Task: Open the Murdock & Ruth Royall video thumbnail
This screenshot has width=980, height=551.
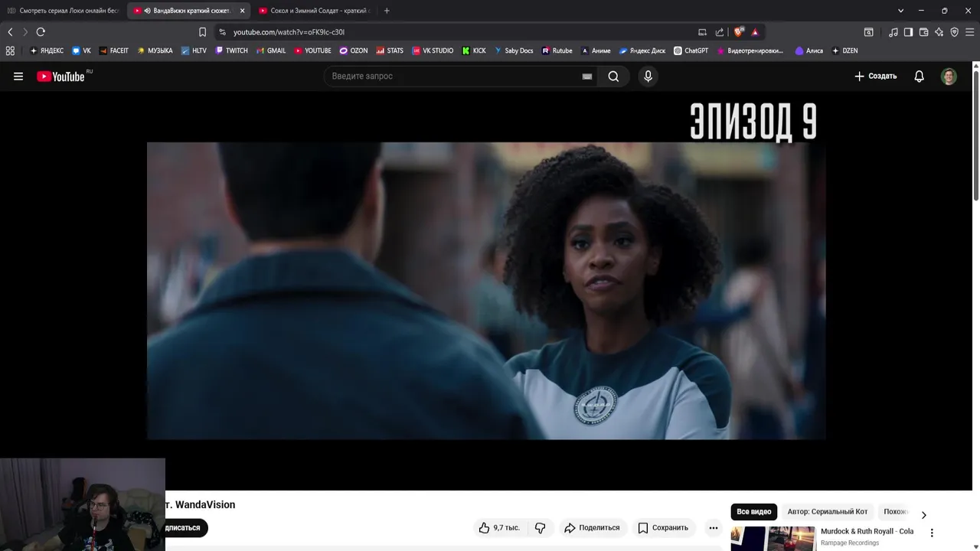Action: point(773,539)
